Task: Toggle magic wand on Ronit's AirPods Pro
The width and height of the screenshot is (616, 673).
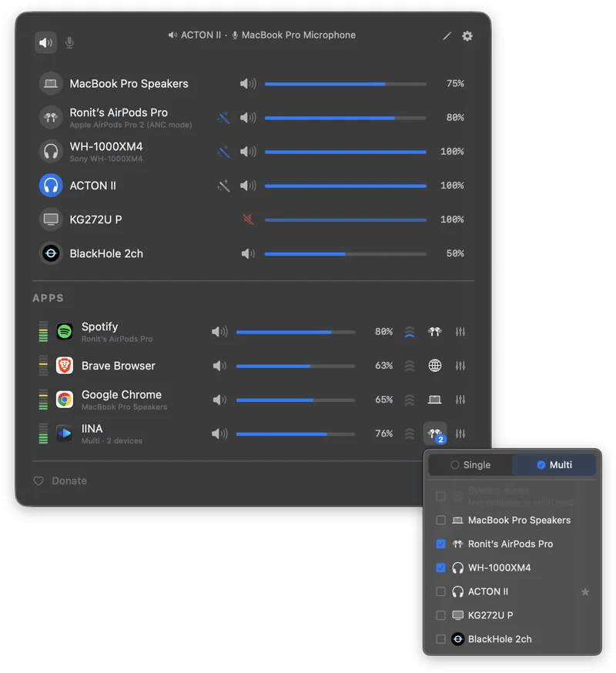Action: (x=223, y=117)
